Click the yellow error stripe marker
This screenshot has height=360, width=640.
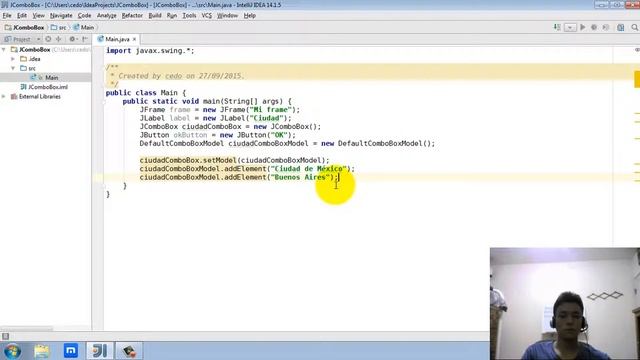click(x=637, y=80)
